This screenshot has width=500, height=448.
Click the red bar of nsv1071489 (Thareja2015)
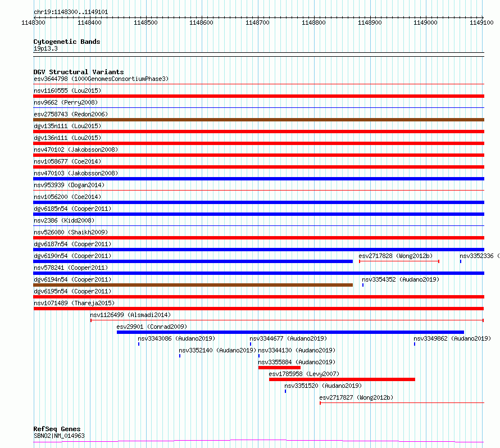258,309
